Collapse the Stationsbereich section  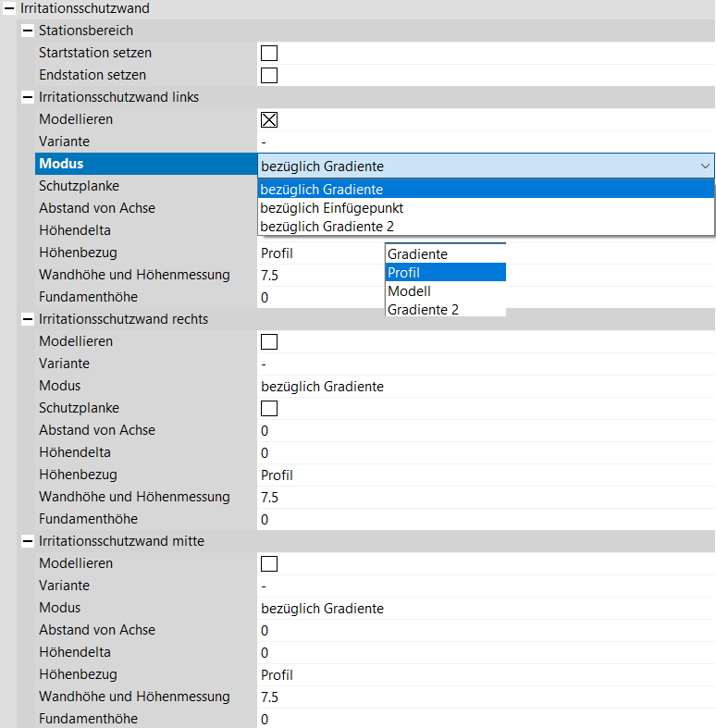(x=28, y=31)
